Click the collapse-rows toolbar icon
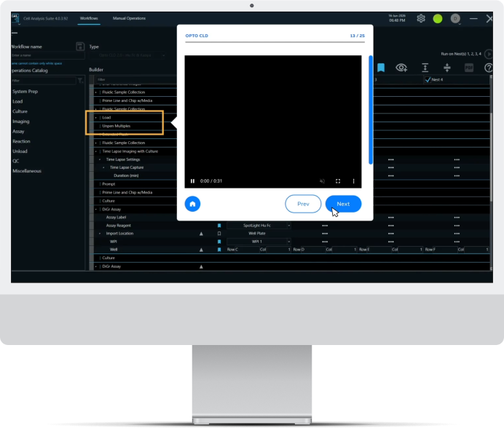Image resolution: width=504 pixels, height=428 pixels. (446, 68)
